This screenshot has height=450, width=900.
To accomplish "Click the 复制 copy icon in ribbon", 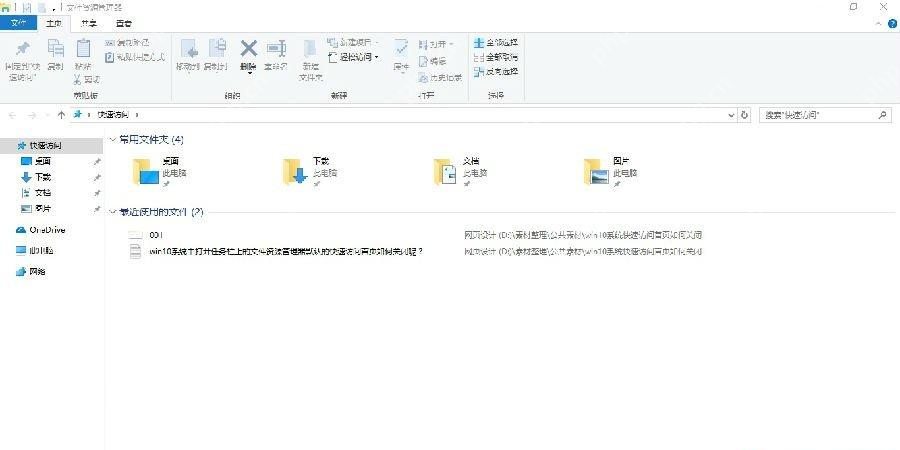I will pos(56,48).
